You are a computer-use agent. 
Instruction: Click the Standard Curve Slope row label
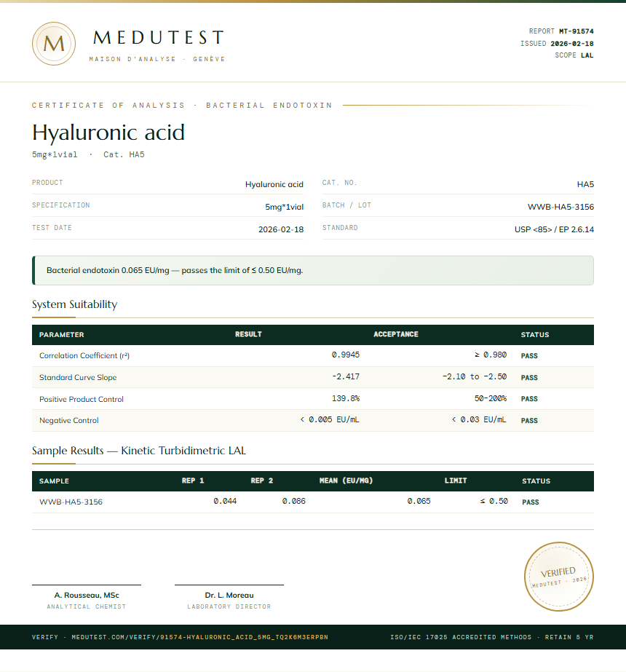pos(78,378)
